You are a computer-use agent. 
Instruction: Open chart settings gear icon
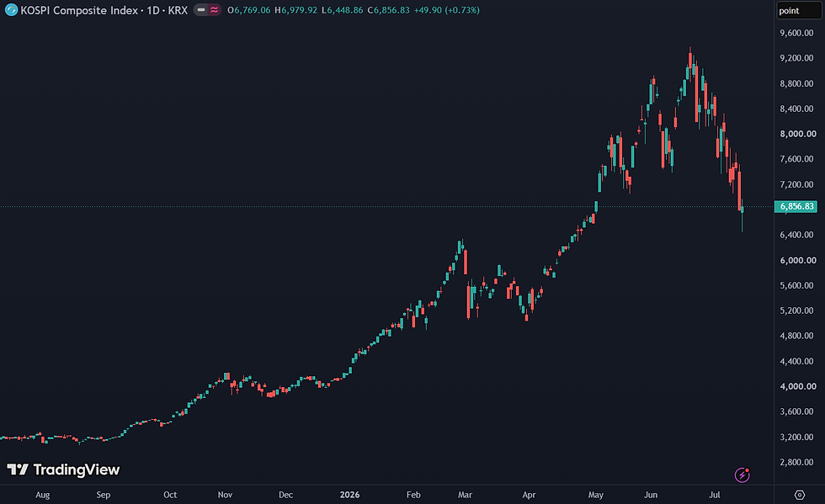tap(799, 495)
